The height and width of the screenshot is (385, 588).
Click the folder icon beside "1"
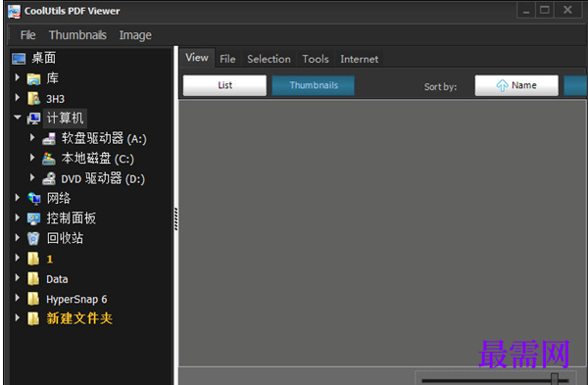click(33, 259)
